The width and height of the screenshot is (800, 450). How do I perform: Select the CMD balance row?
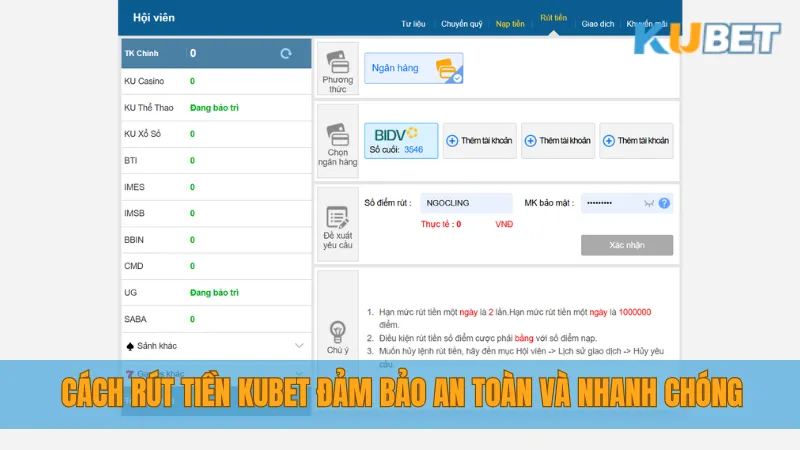tap(216, 266)
